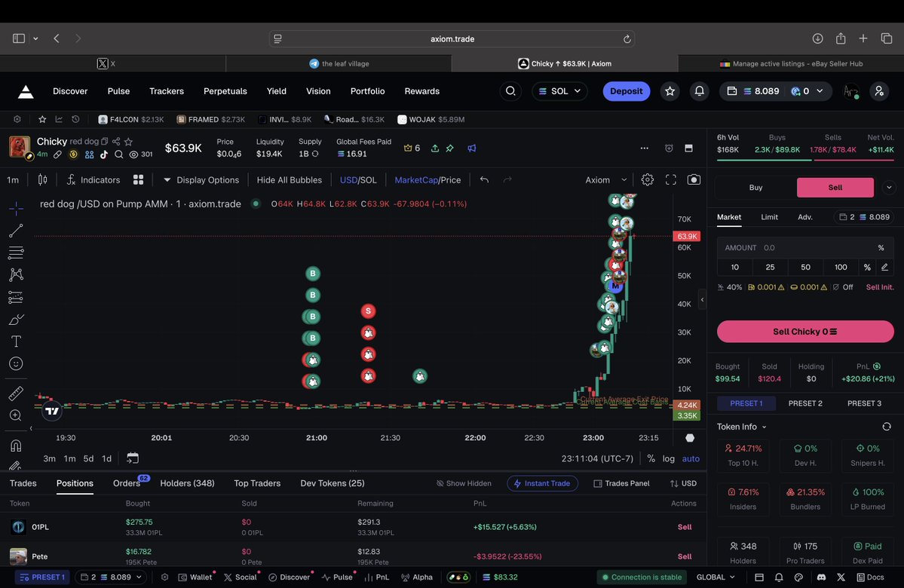Image resolution: width=904 pixels, height=588 pixels.
Task: Switch the USD currency toggle in positions
Action: [683, 483]
